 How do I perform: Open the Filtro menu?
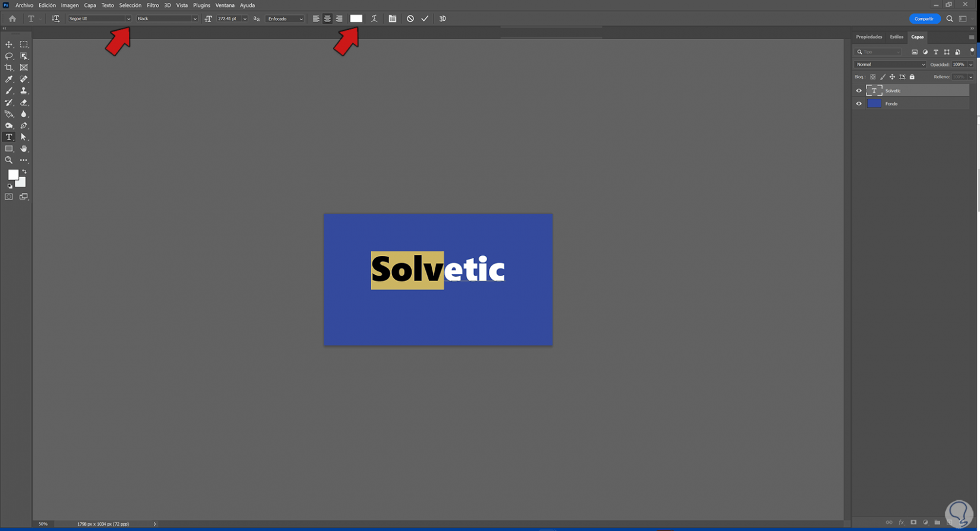click(x=153, y=5)
